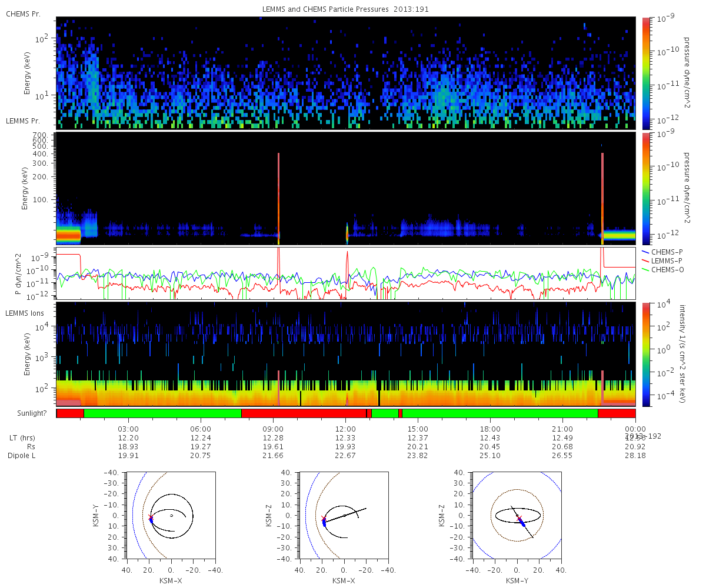This screenshot has width=706, height=588.
Task: Click the plot title "LEMMS and CHEMS Particle Pressures 2013:191"
Action: [346, 9]
